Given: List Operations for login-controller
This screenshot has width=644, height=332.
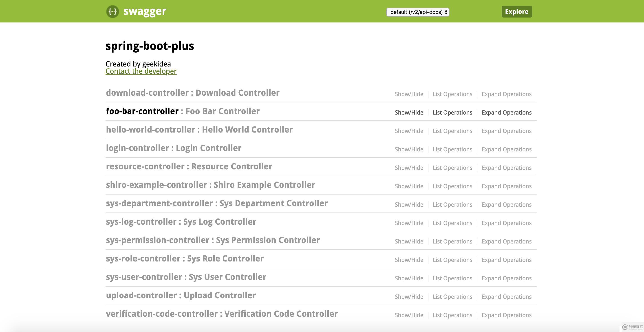Looking at the screenshot, I should [x=452, y=150].
